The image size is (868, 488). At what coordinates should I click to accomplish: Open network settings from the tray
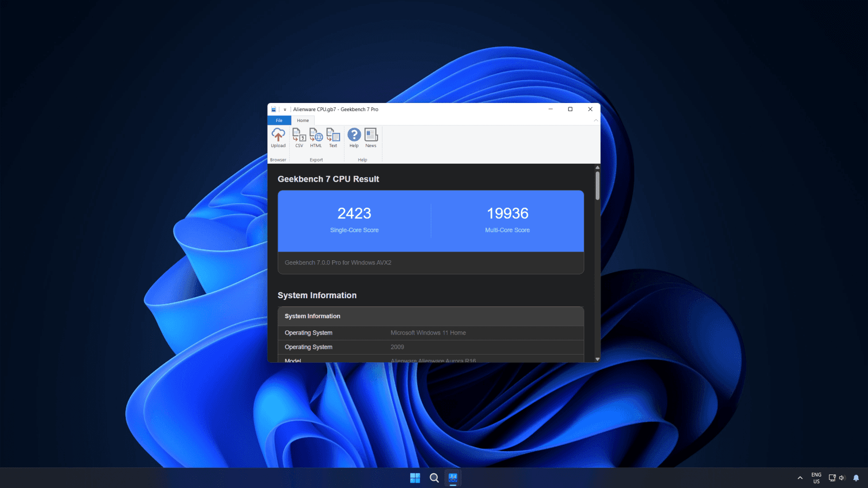coord(832,478)
